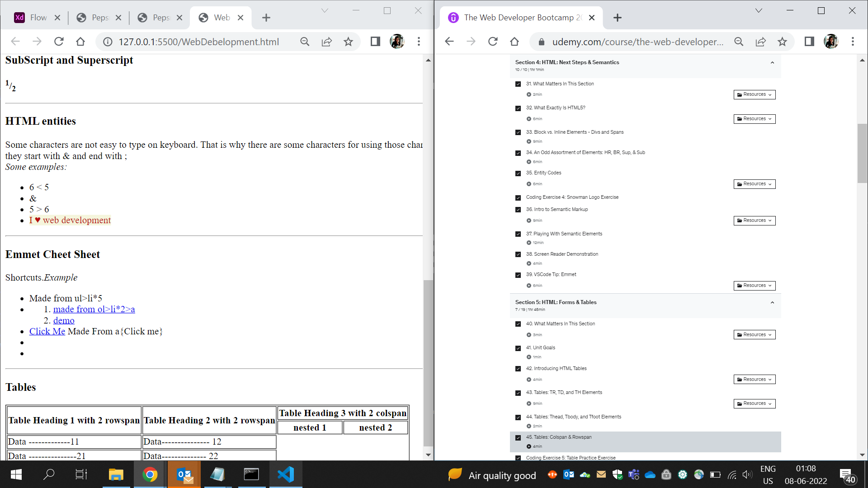Image resolution: width=868 pixels, height=488 pixels.
Task: Click the 'made from ol>li*2>a' link
Action: tap(94, 309)
